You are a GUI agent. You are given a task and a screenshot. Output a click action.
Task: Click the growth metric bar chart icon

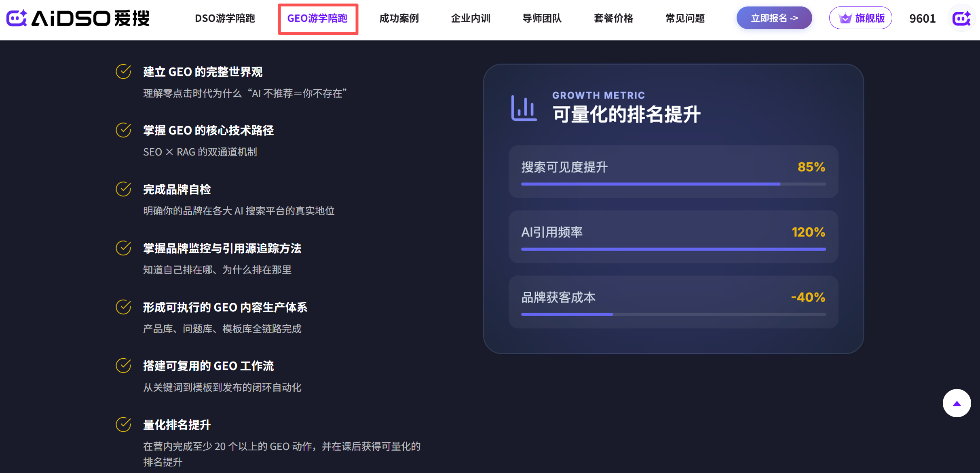tap(524, 108)
